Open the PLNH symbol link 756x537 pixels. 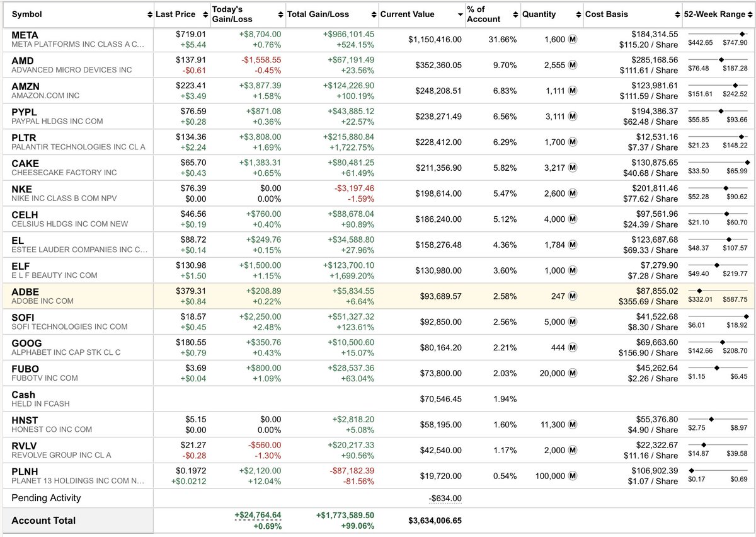[24, 471]
